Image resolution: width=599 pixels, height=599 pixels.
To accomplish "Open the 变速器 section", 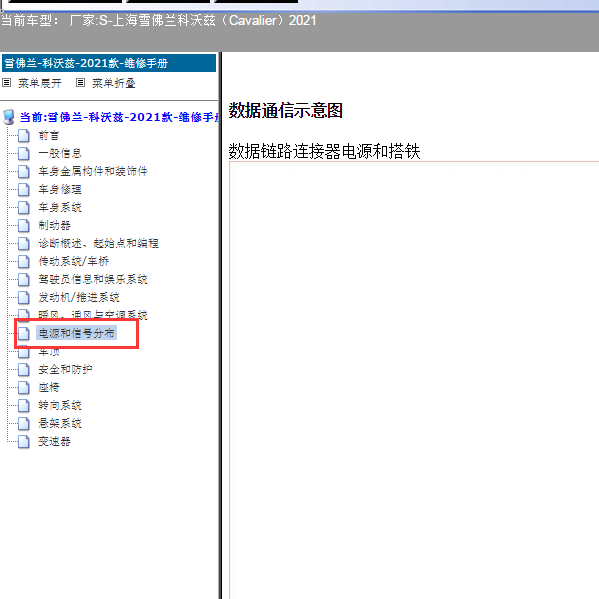I will 54,441.
